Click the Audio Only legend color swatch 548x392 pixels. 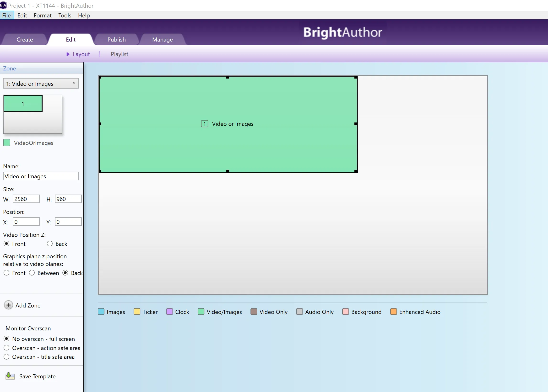coord(300,312)
